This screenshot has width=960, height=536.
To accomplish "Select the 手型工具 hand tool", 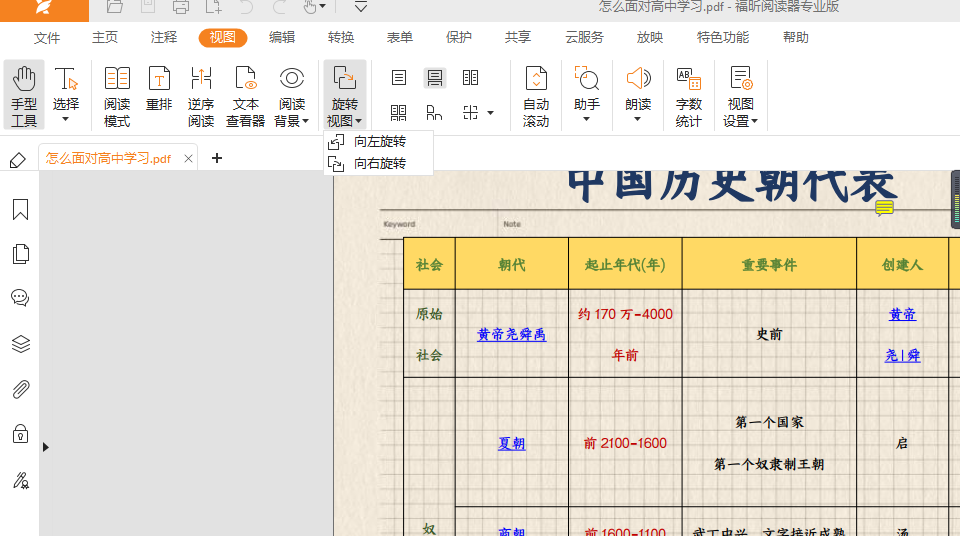I will [24, 96].
